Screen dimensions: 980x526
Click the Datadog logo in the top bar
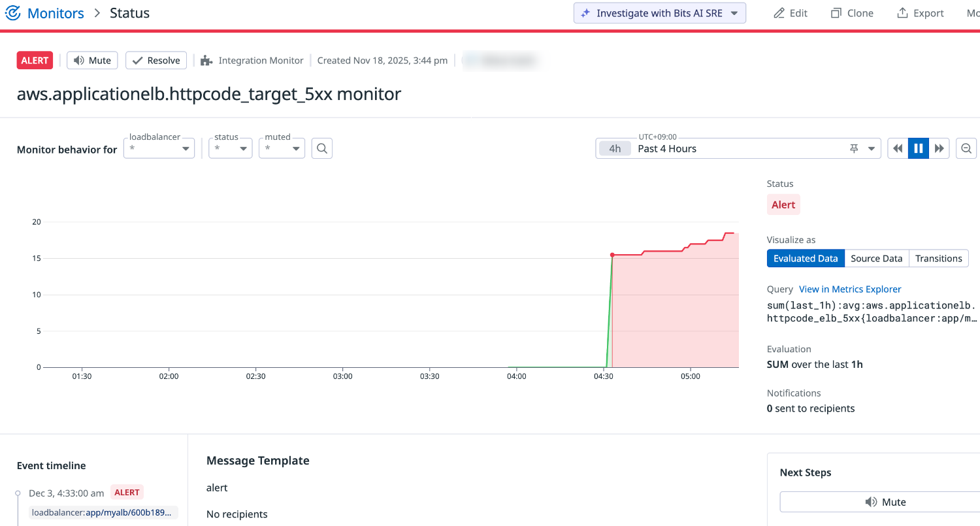13,12
